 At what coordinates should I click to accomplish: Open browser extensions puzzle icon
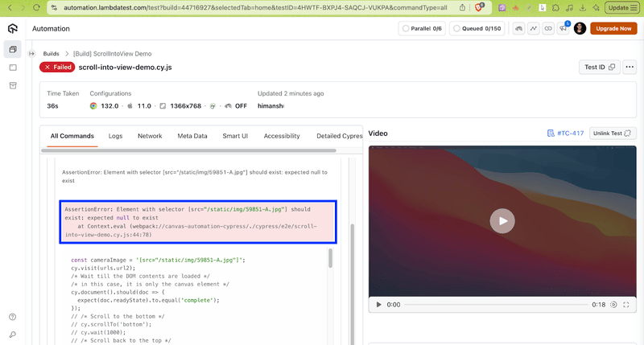pyautogui.click(x=555, y=8)
